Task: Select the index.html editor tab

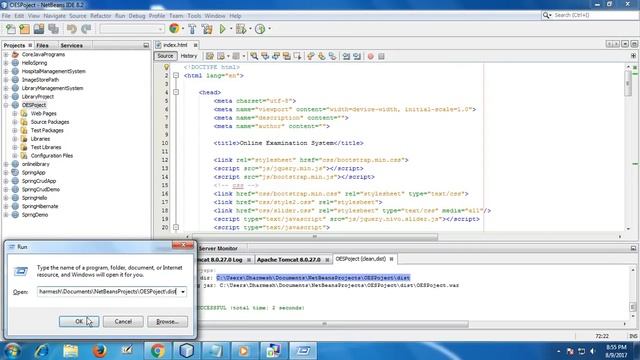Action: pyautogui.click(x=175, y=45)
